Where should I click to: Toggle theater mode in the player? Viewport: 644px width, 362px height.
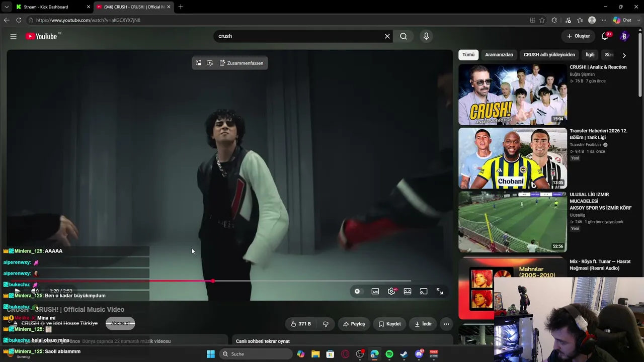coord(408,291)
